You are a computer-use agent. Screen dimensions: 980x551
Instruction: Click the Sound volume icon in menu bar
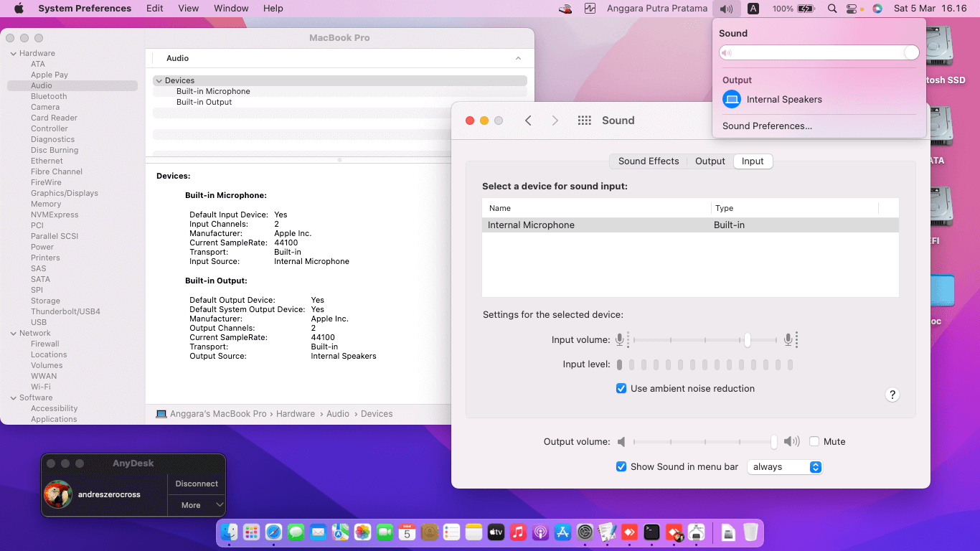[x=727, y=9]
